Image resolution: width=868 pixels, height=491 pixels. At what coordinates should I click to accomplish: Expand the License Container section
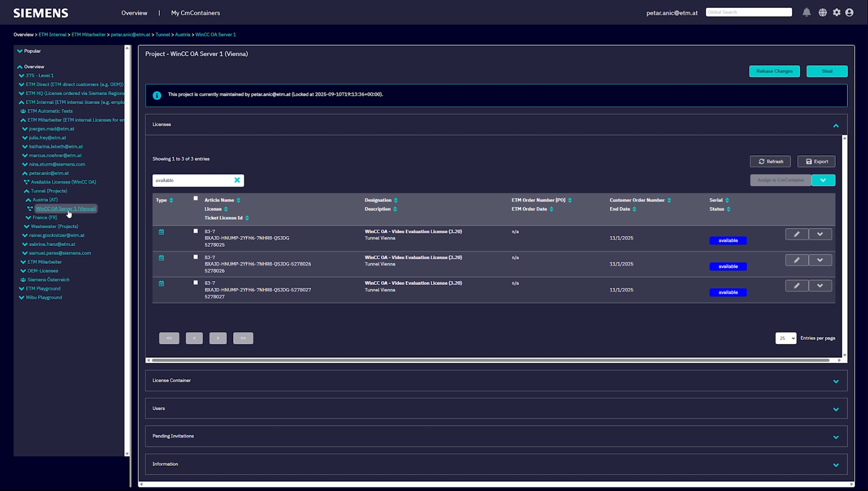[835, 381]
